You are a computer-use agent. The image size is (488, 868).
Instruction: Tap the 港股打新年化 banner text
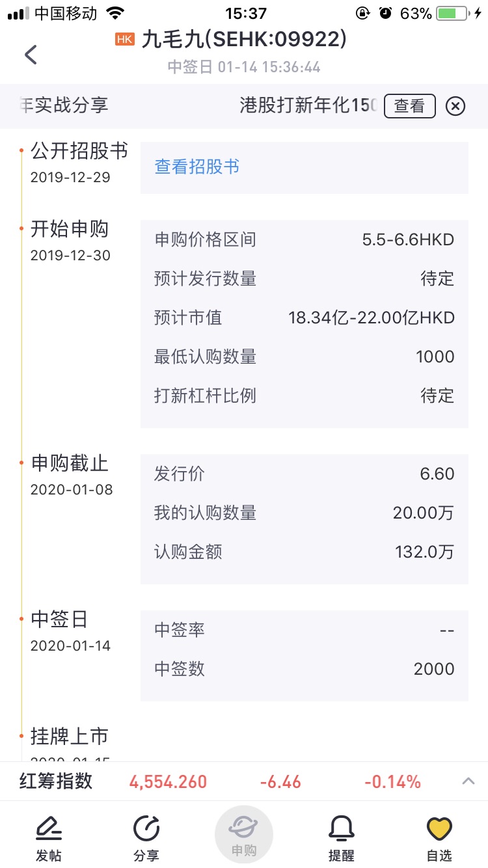[x=308, y=105]
